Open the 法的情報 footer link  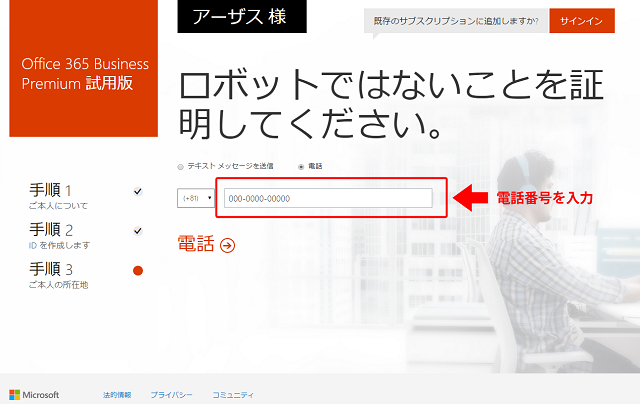117,395
